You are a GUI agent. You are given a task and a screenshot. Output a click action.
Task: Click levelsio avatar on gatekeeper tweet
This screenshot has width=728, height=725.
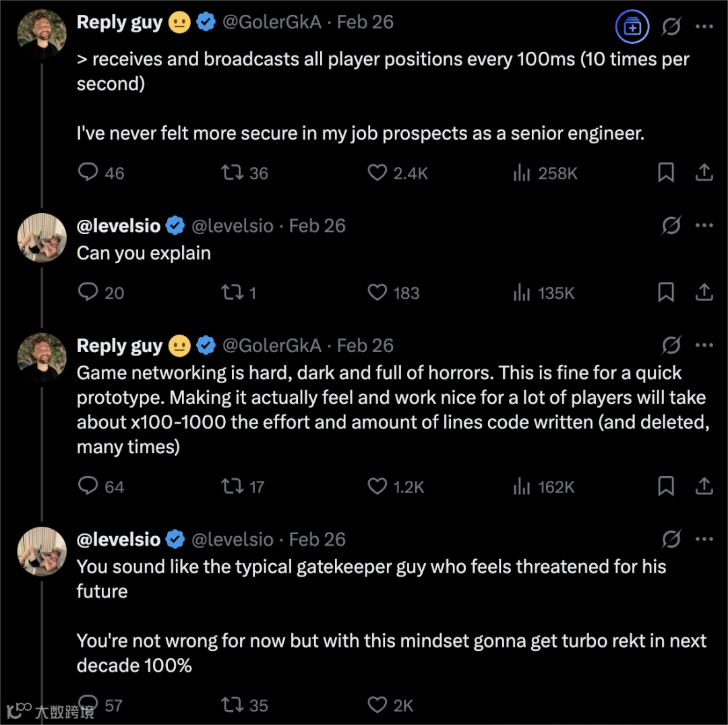42,551
